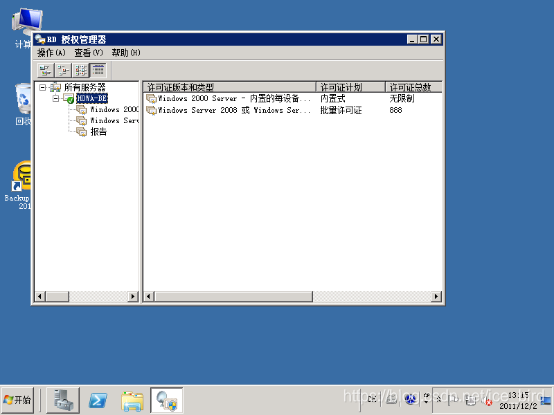Click the list pane horizontal scrollbar thumb
This screenshot has width=554, height=415.
click(x=233, y=296)
